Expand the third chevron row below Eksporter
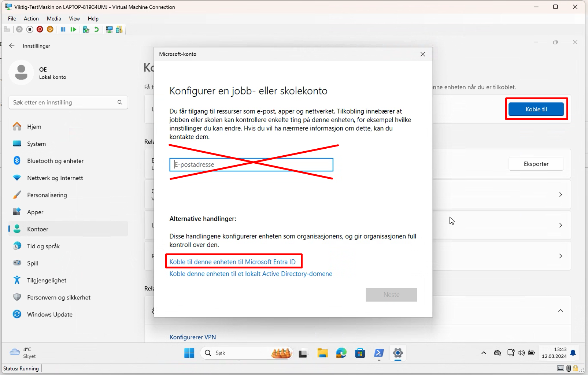Viewport: 588px width, 375px height. pos(561,256)
